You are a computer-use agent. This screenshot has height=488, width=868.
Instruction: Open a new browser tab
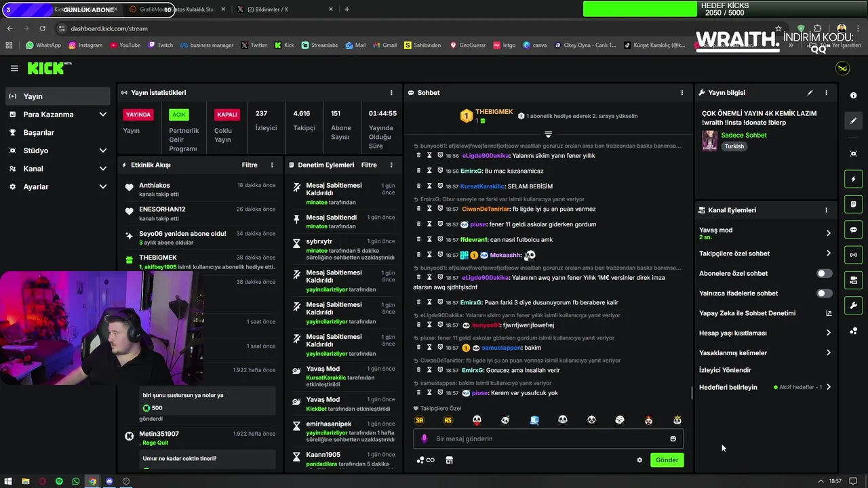click(x=347, y=9)
